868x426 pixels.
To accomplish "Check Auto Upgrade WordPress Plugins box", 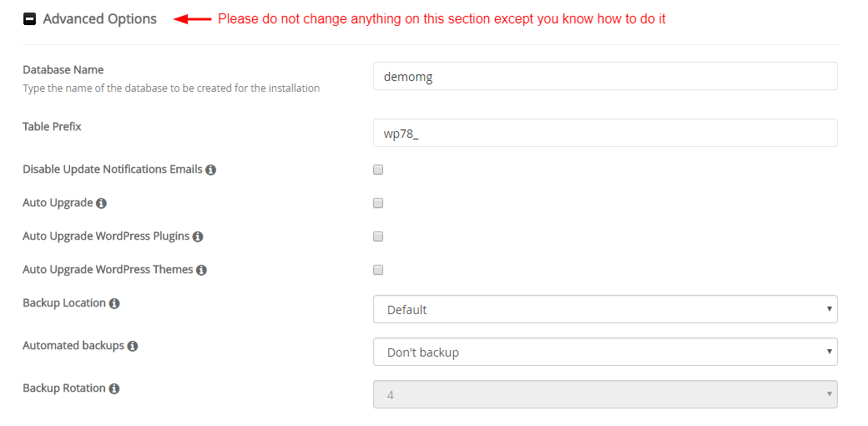I will (x=378, y=236).
